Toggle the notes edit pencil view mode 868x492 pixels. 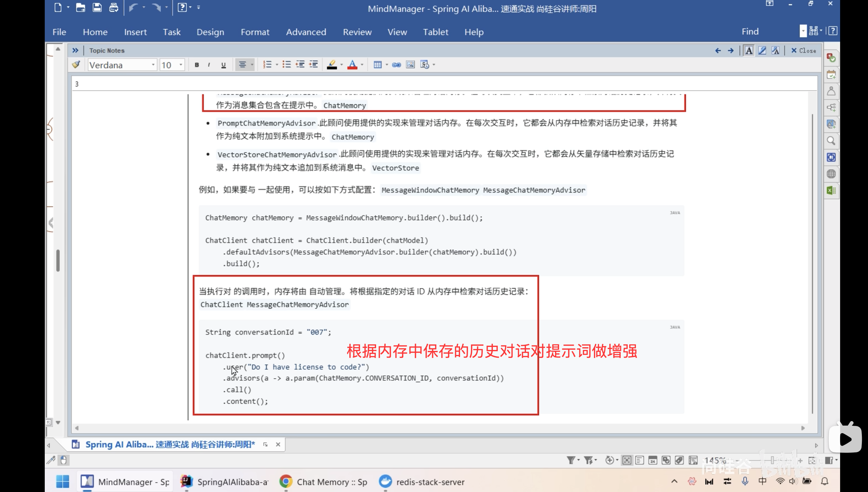coord(762,51)
